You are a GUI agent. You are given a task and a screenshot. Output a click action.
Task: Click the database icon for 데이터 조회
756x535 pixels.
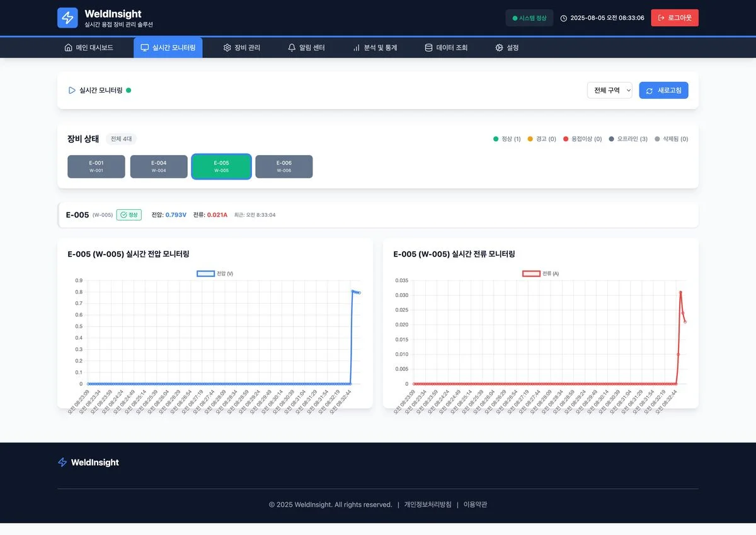429,48
